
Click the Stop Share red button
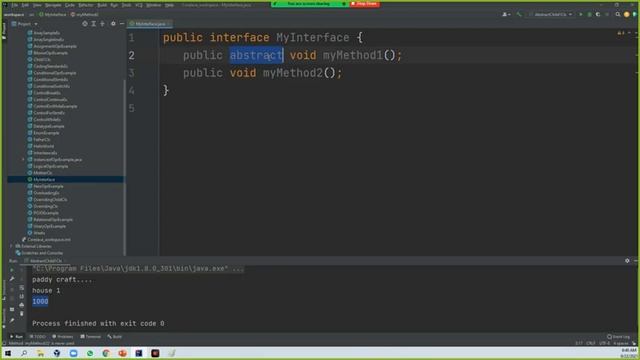pyautogui.click(x=364, y=4)
